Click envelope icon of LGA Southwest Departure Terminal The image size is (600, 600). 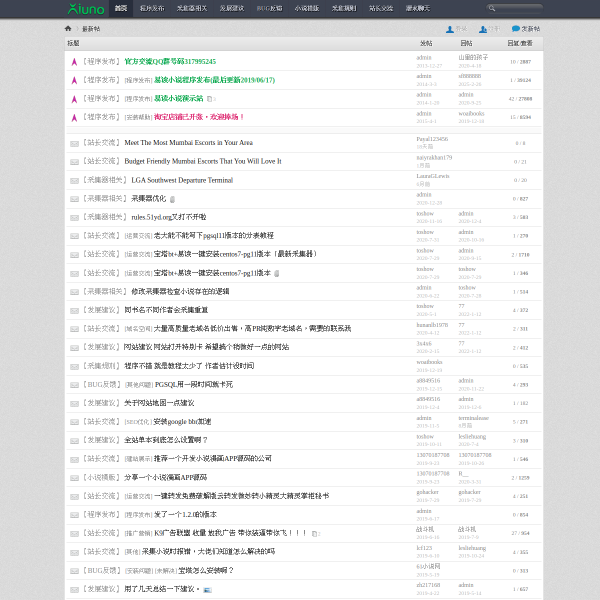tap(74, 181)
